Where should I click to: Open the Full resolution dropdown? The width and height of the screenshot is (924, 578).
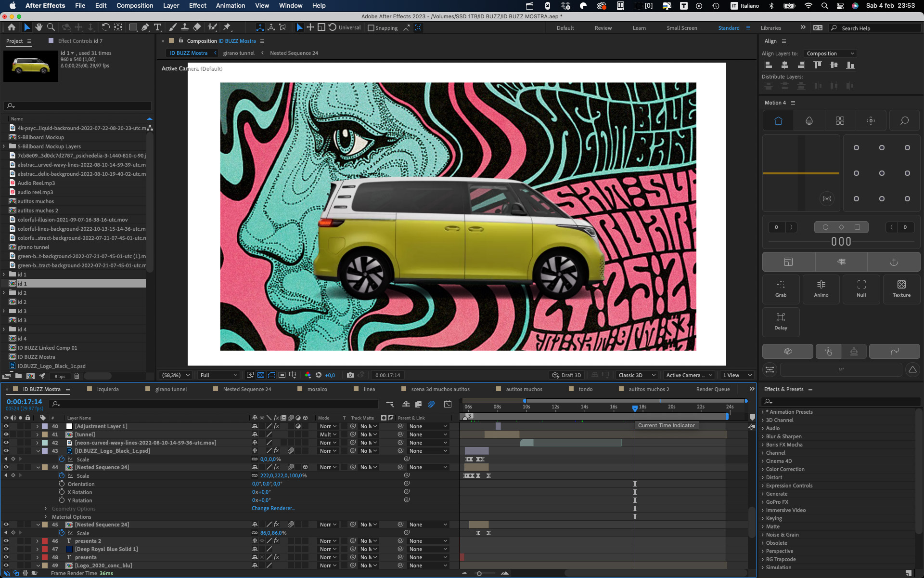tap(219, 375)
